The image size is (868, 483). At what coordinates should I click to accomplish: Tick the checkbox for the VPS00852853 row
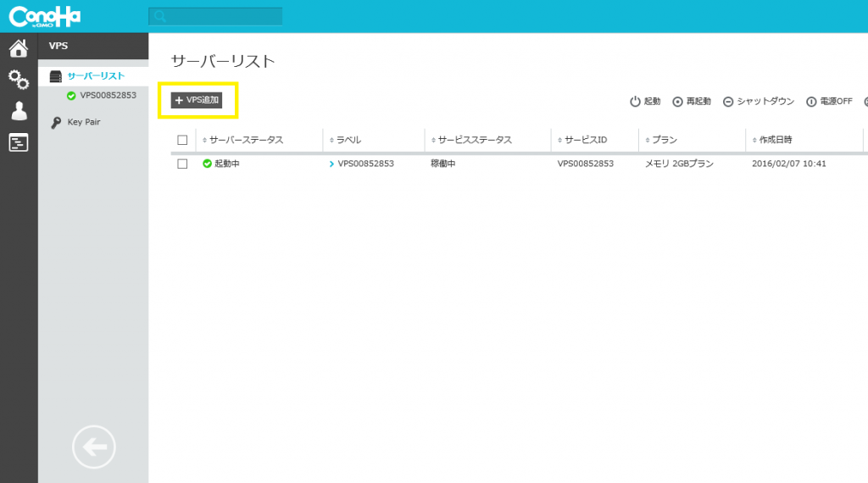tap(182, 164)
